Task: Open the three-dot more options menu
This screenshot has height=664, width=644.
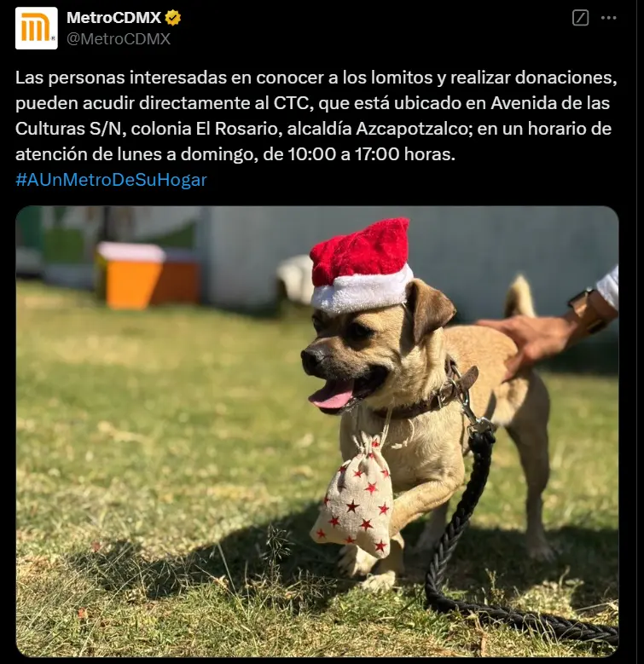Action: click(608, 18)
